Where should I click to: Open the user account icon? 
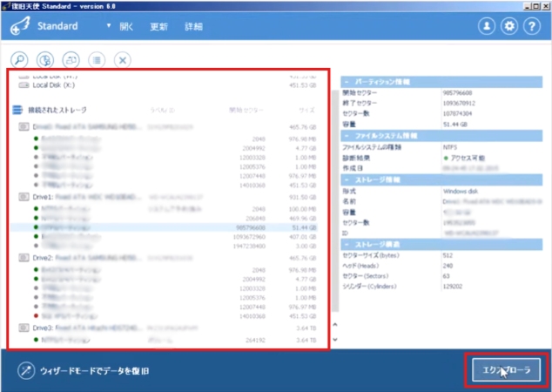[487, 26]
